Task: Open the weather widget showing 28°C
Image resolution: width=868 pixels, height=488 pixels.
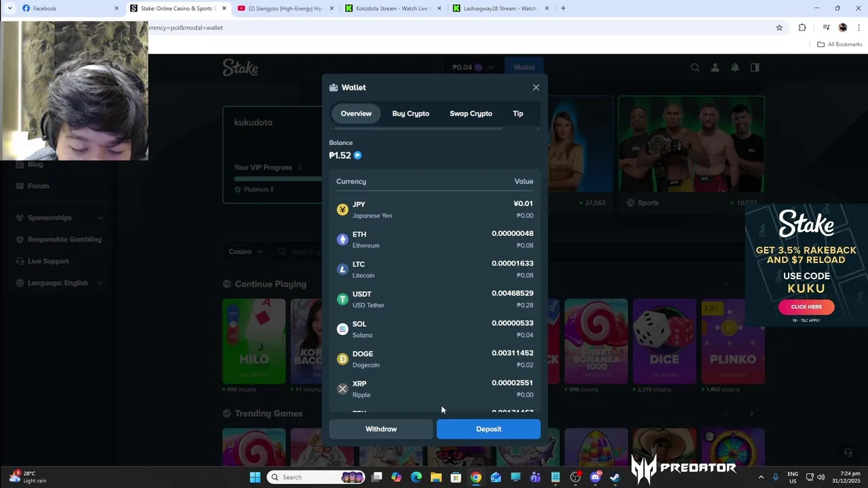Action: [x=28, y=477]
